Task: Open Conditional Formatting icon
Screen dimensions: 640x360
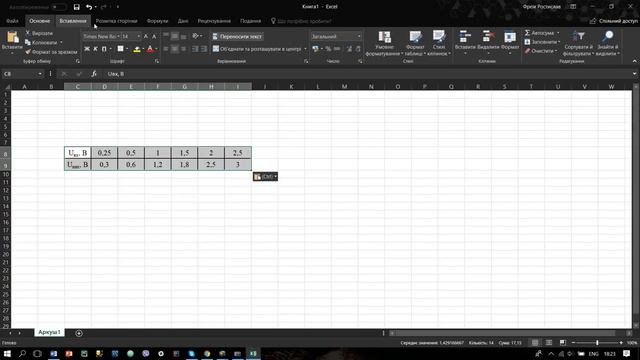Action: point(384,37)
